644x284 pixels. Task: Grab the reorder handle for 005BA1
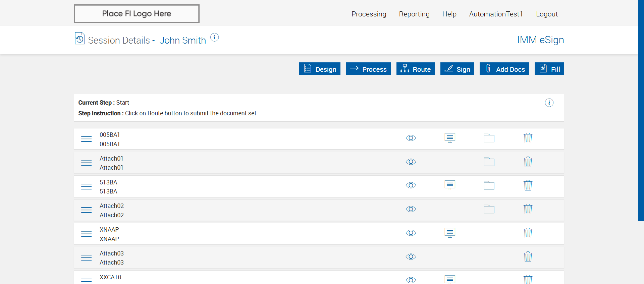click(86, 139)
